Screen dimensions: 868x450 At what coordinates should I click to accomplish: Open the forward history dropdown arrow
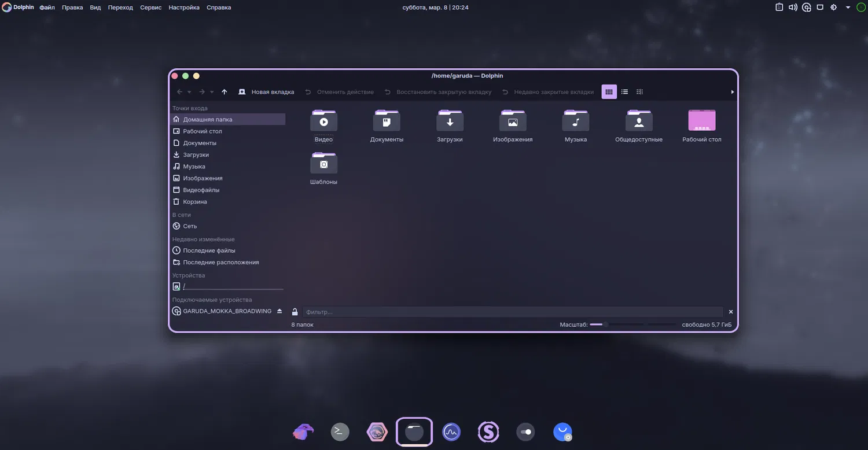point(212,92)
